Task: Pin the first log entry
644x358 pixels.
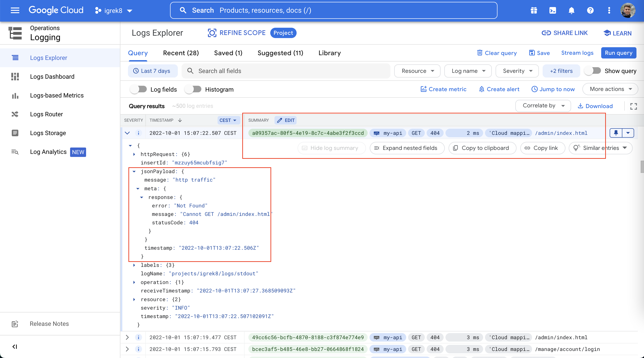Action: coord(616,133)
